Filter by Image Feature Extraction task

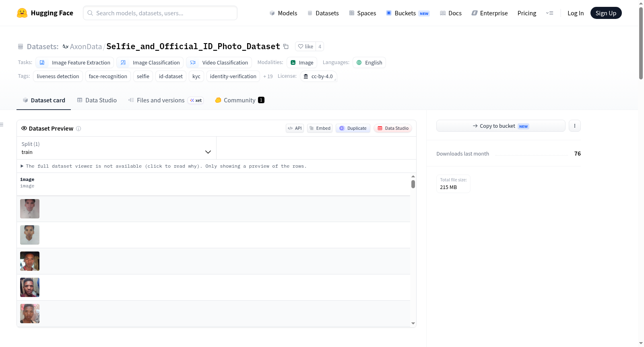75,62
